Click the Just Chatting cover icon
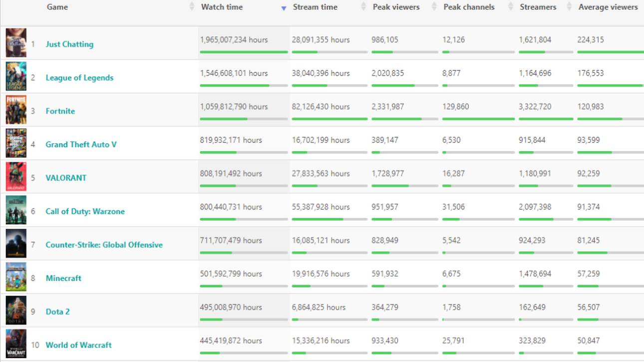 coord(16,43)
